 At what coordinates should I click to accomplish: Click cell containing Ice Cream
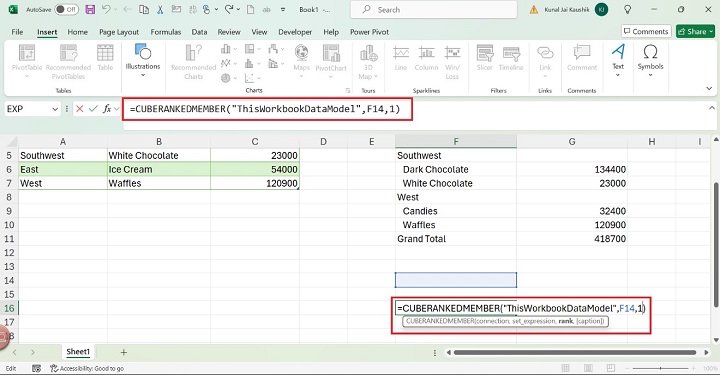pos(159,169)
